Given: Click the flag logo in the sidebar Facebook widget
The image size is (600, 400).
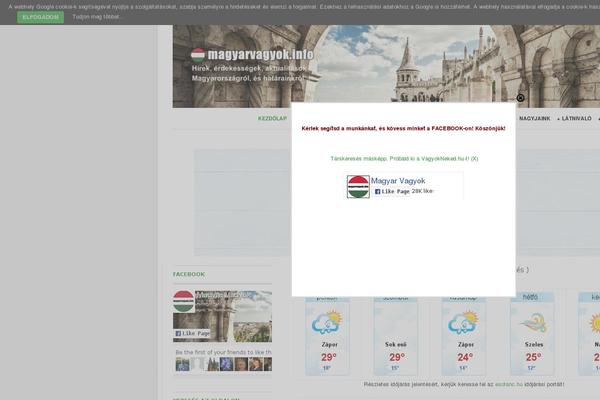Looking at the screenshot, I should (184, 302).
